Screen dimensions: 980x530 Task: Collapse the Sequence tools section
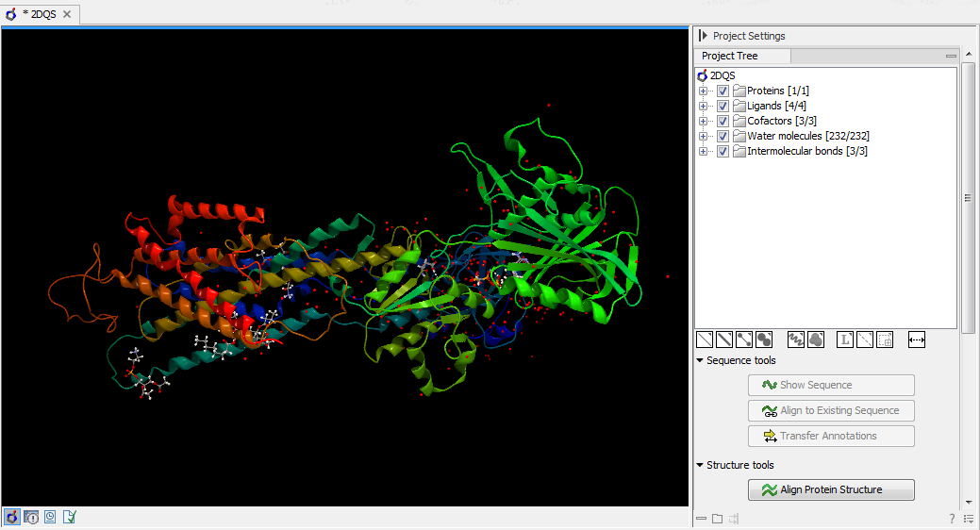click(x=700, y=360)
